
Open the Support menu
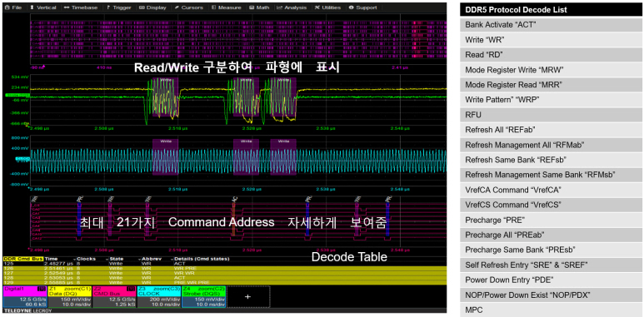point(362,7)
